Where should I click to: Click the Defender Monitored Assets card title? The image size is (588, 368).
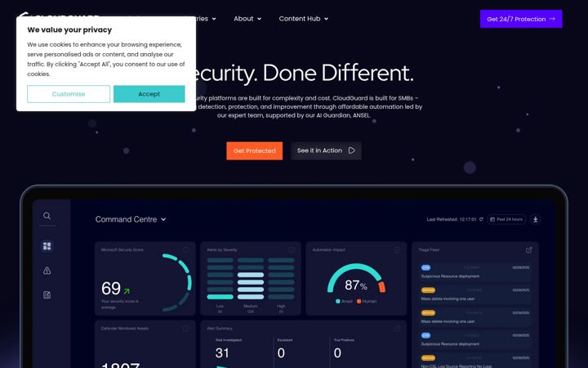(125, 329)
